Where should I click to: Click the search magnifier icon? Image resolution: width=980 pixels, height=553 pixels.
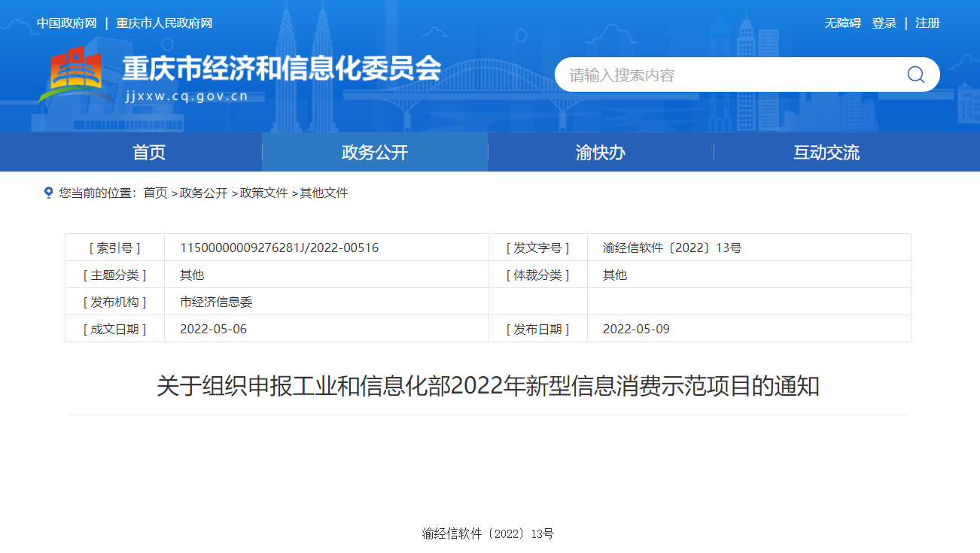[x=915, y=74]
